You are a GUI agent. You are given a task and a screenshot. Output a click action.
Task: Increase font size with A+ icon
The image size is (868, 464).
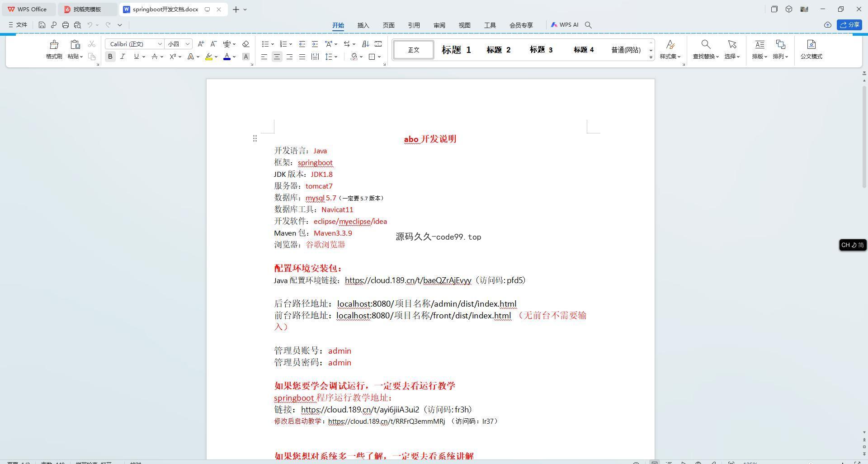(x=201, y=44)
